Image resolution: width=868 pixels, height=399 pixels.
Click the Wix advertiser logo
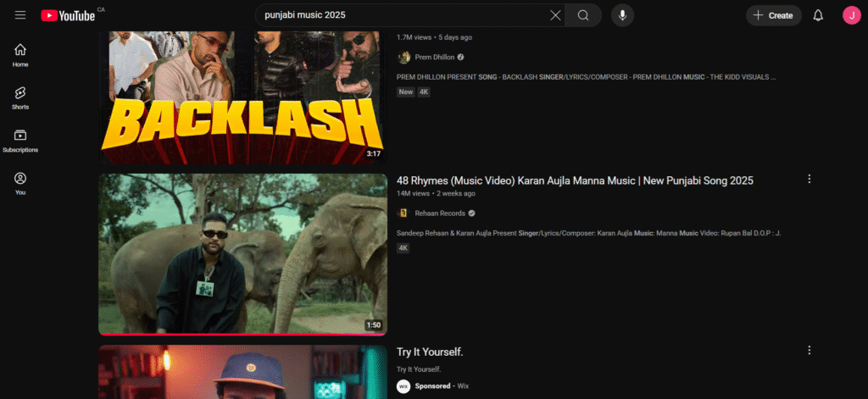[403, 385]
